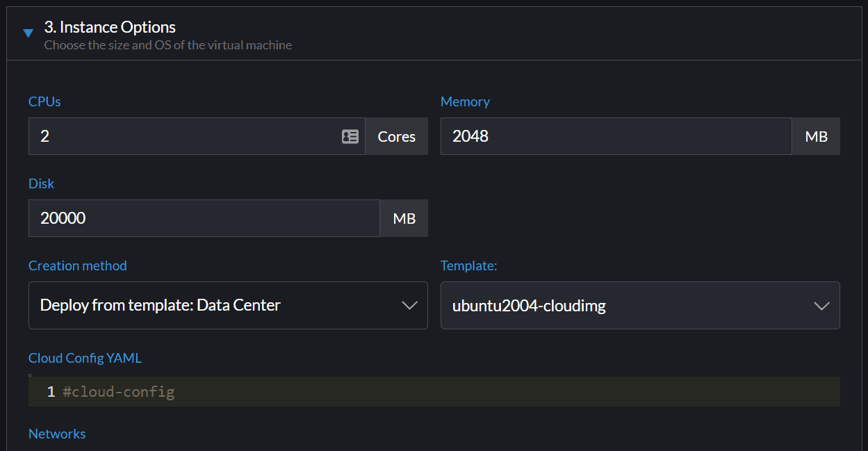
Task: Click line number 1 in the YAML editor gutter
Action: click(51, 392)
